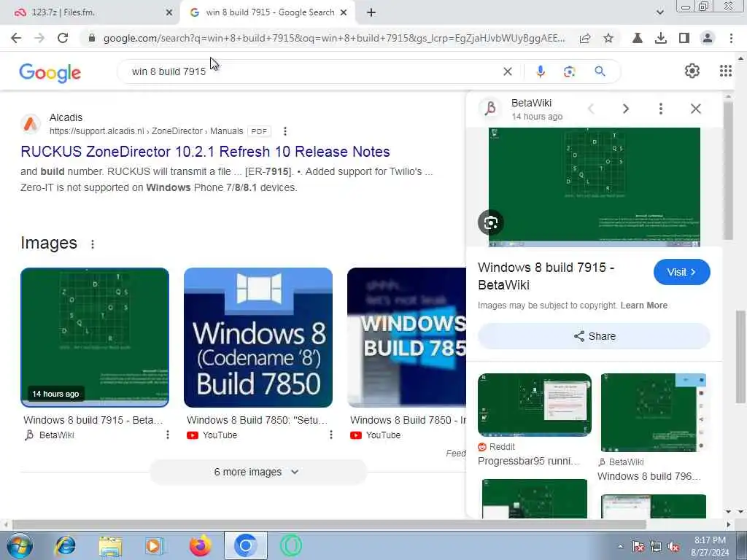Go back to the previous page
The width and height of the screenshot is (747, 560).
16,38
